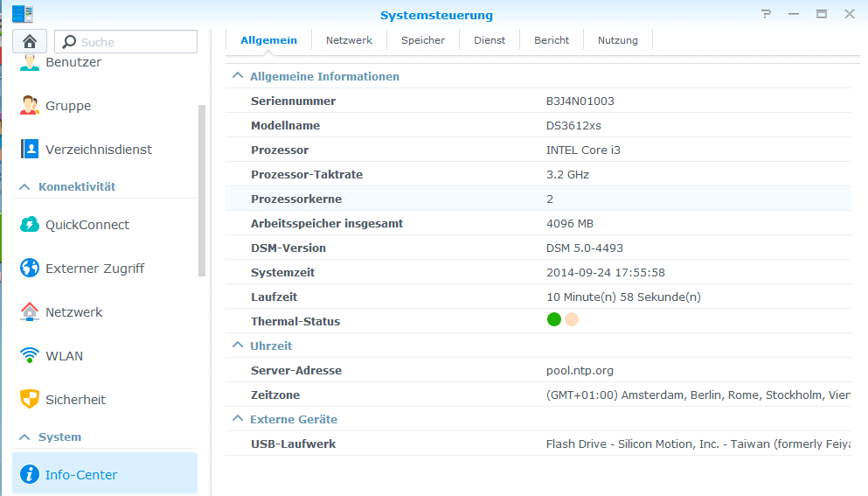Switch to the Speicher tab

[x=423, y=40]
